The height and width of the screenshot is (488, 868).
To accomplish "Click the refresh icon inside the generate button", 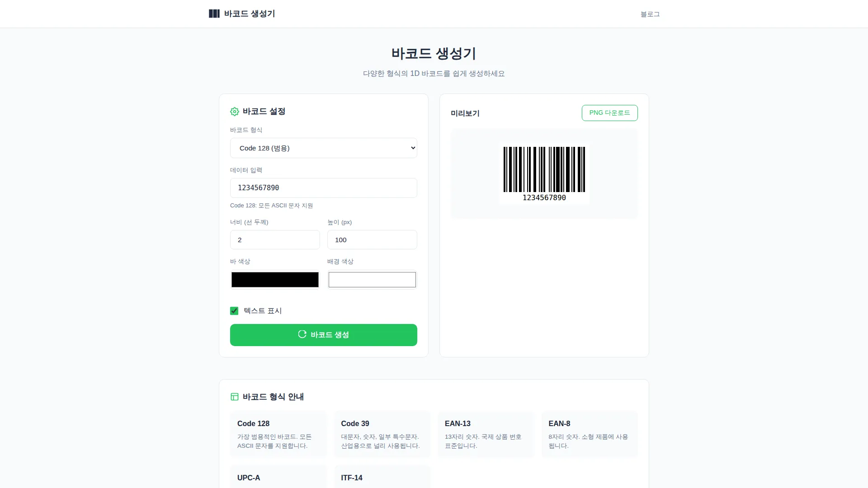I will (x=302, y=334).
